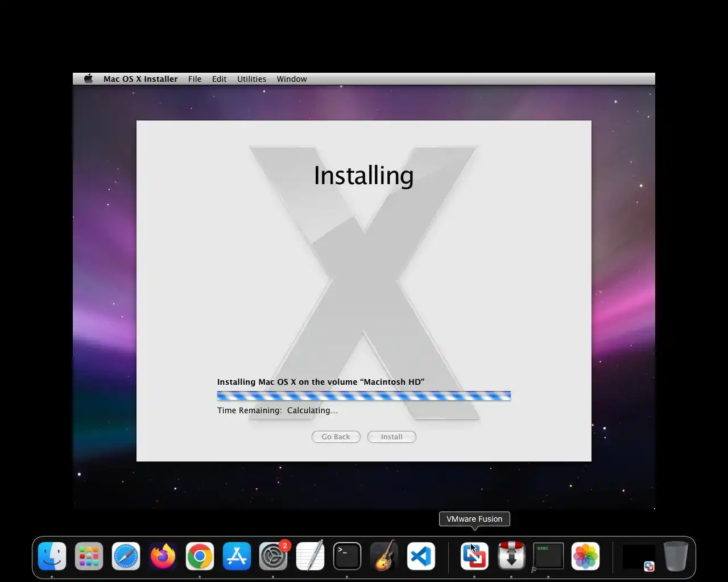The width and height of the screenshot is (728, 582).
Task: Click the striped installation progress bar
Action: click(364, 396)
